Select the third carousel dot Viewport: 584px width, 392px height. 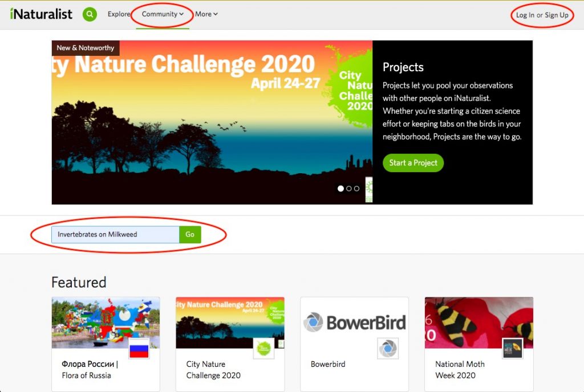coord(356,189)
